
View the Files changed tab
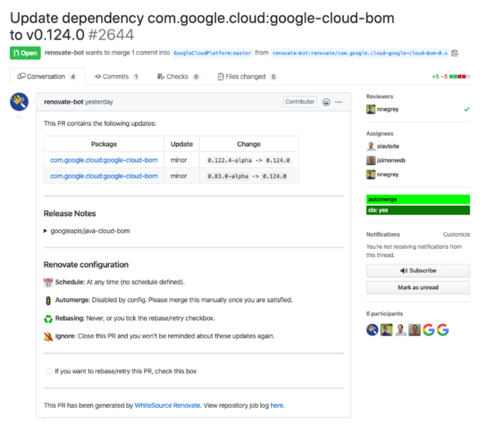tap(247, 77)
